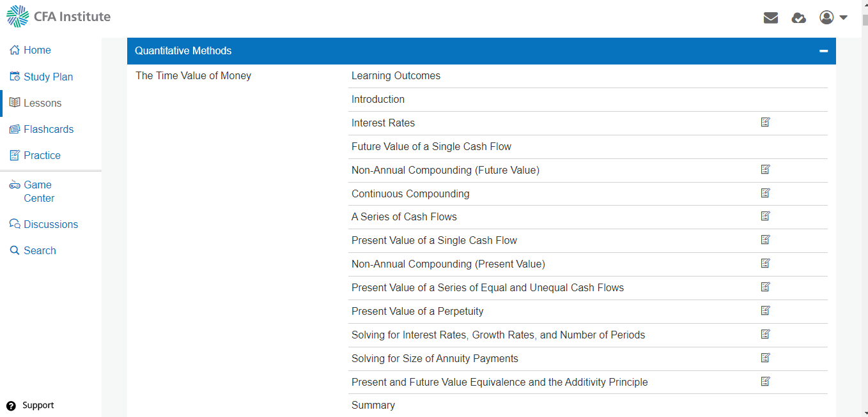Open the Game Center page
This screenshot has height=417, width=868.
pyautogui.click(x=38, y=192)
